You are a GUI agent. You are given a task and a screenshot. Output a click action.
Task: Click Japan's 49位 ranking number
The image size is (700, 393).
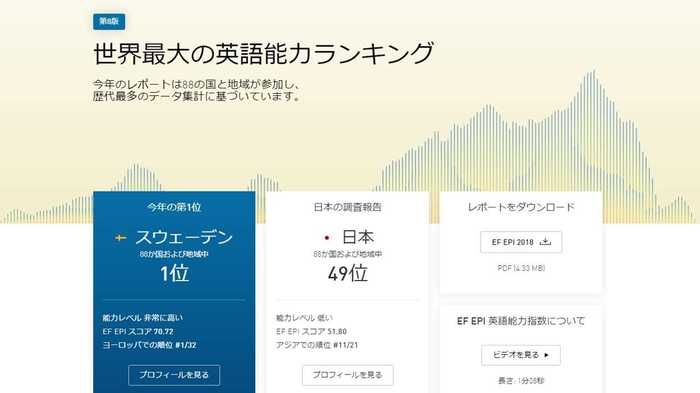[x=348, y=273]
